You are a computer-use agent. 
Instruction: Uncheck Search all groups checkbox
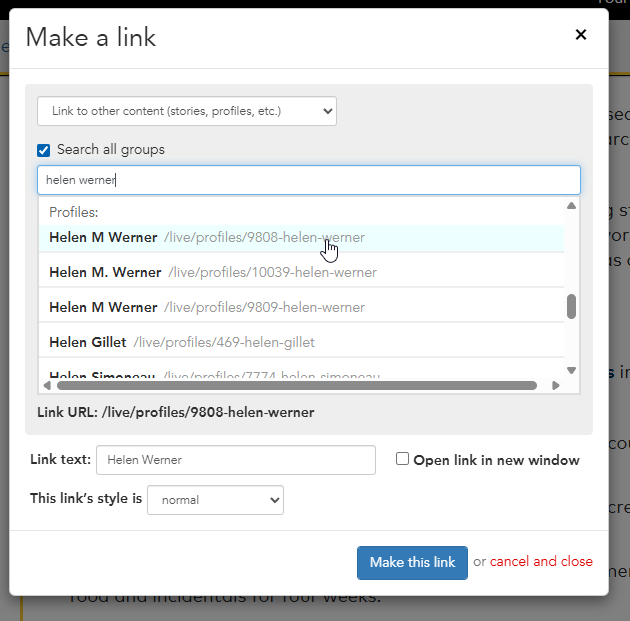(x=44, y=150)
